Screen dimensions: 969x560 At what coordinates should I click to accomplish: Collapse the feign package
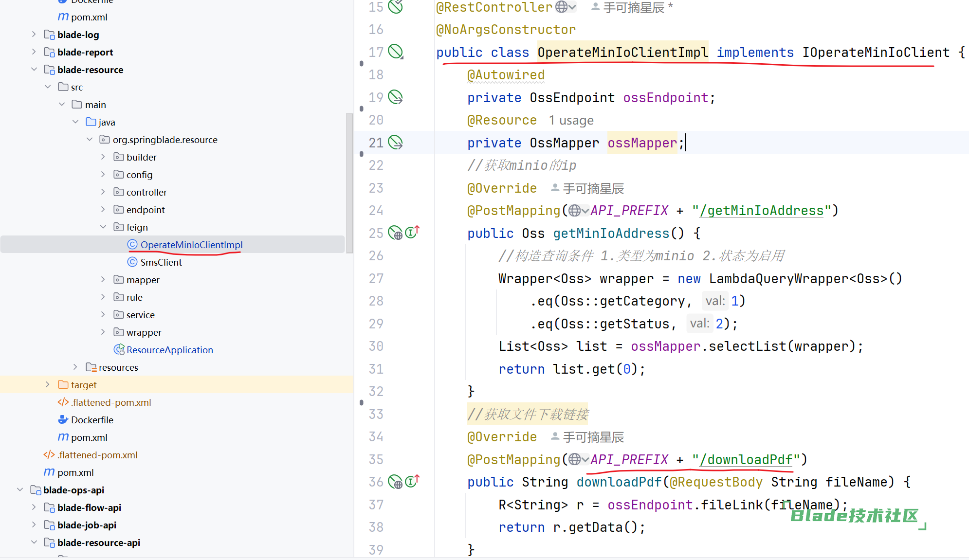point(103,227)
